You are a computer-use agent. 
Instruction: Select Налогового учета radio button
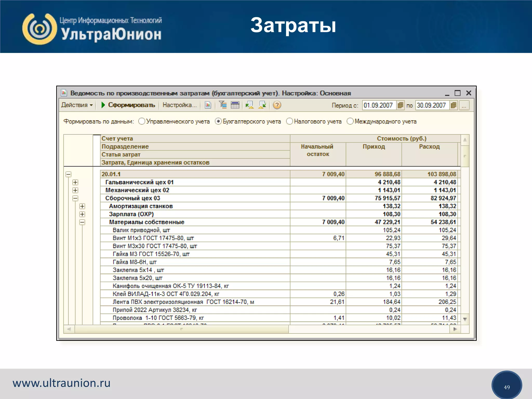[x=289, y=121]
